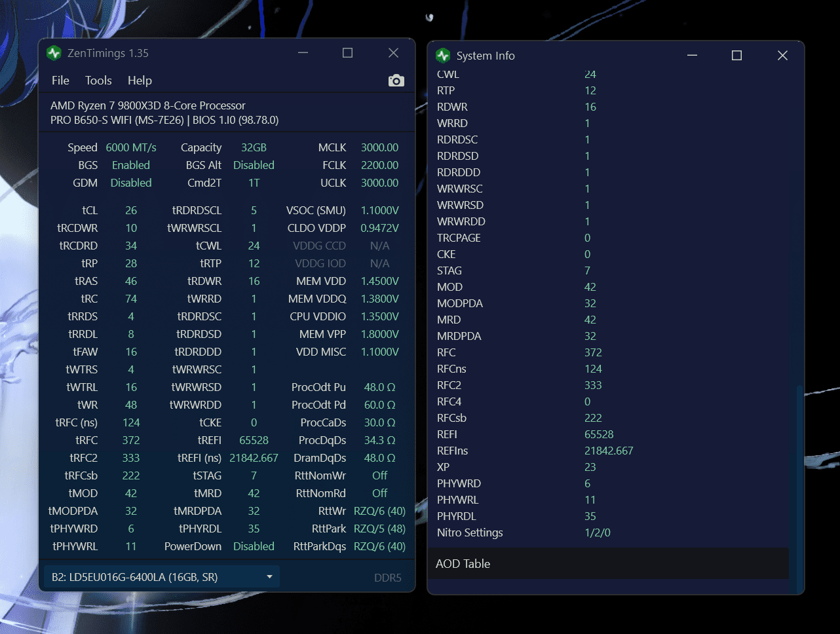The height and width of the screenshot is (634, 840).
Task: Click the Cmd2T value 1T
Action: click(254, 183)
